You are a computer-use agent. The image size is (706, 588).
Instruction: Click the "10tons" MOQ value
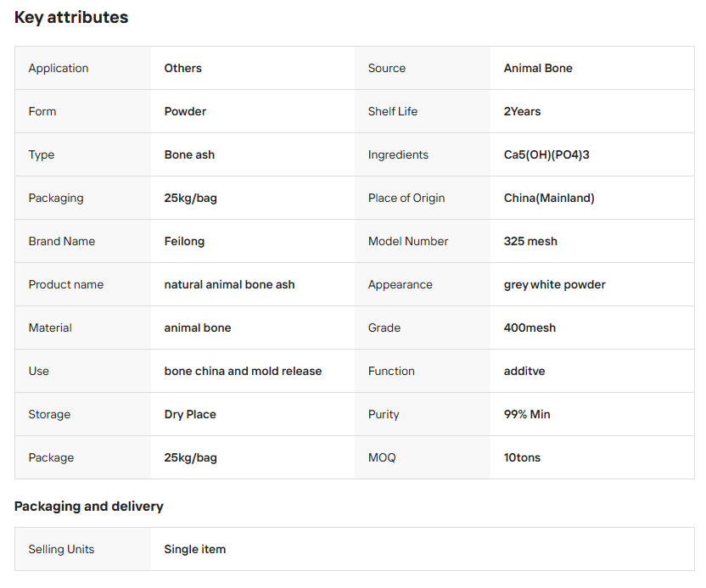tap(522, 457)
